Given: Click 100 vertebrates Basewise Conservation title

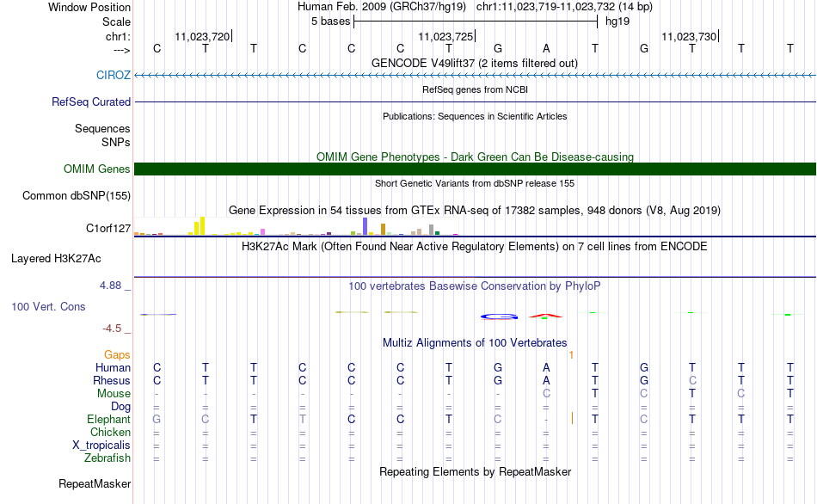Looking at the screenshot, I should (x=475, y=286).
